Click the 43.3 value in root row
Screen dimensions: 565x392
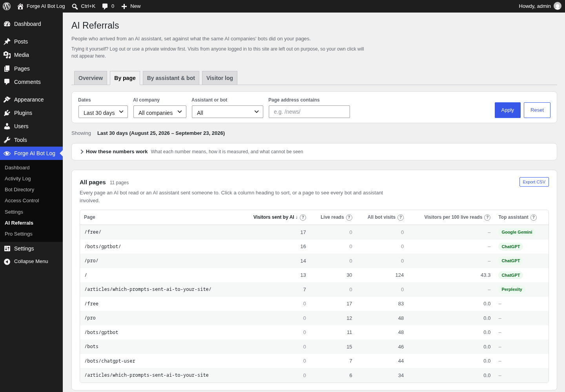(x=485, y=275)
